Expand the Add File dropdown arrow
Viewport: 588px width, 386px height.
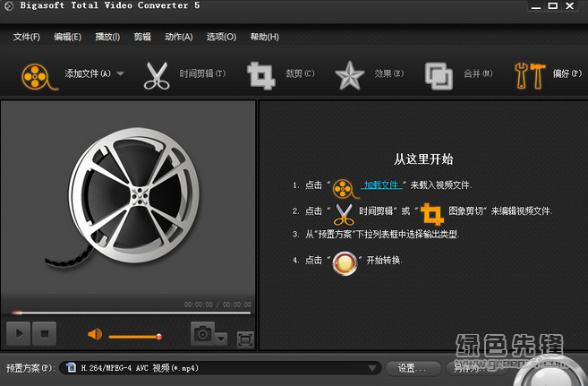pos(120,74)
